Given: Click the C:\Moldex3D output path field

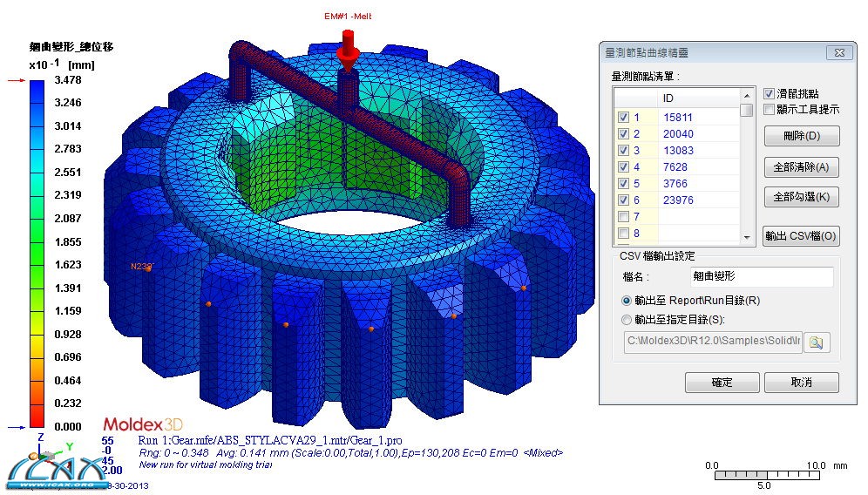Looking at the screenshot, I should [713, 342].
